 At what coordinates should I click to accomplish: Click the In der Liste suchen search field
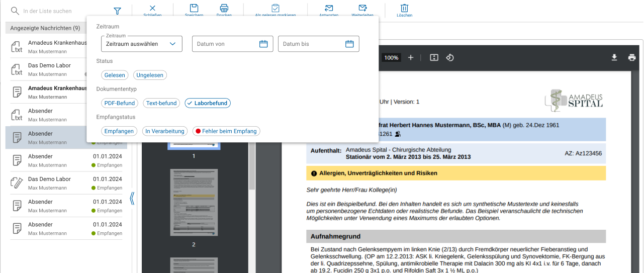pyautogui.click(x=60, y=11)
